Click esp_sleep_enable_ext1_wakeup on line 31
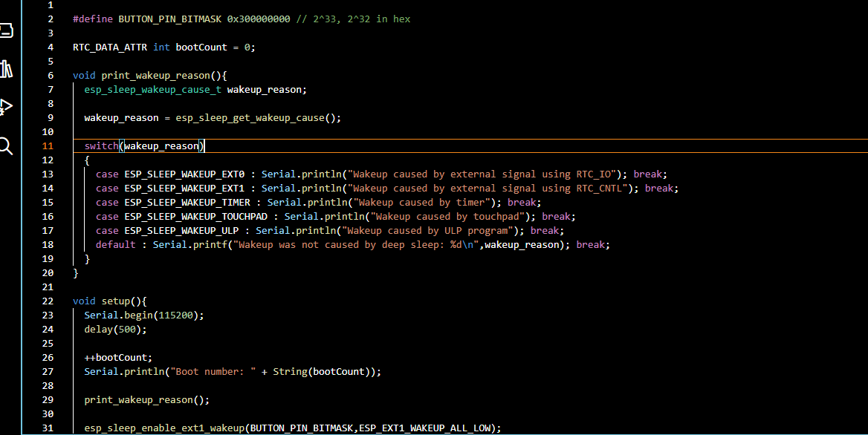Image resolution: width=868 pixels, height=435 pixels. [x=164, y=428]
